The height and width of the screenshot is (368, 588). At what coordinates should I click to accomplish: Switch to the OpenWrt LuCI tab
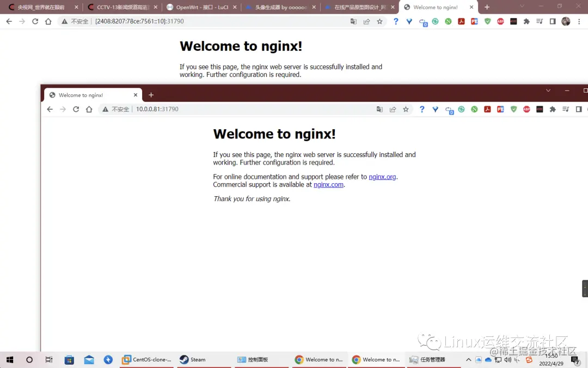click(201, 7)
